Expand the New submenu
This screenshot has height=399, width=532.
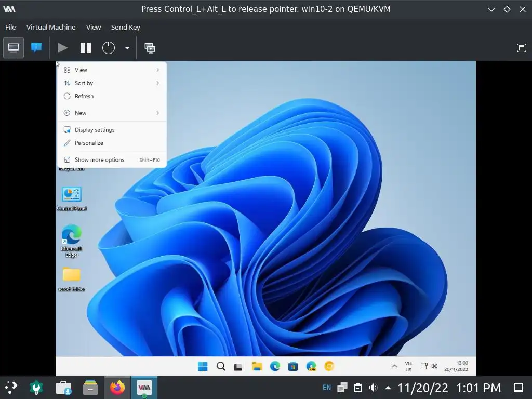coord(112,113)
